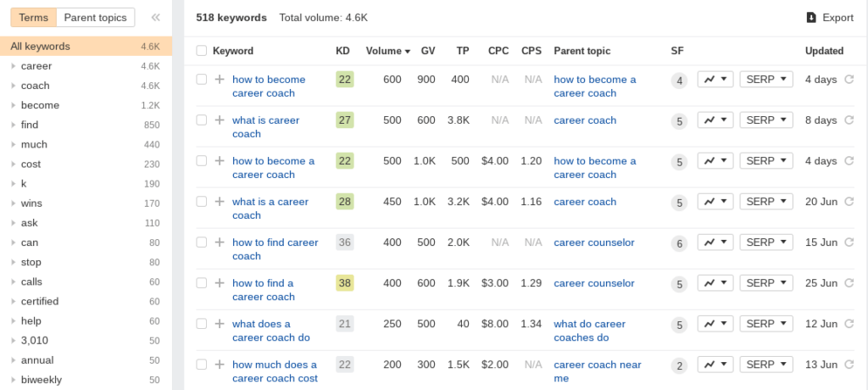This screenshot has height=390, width=868.
Task: Select the checkbox for 'what does a career coach do'
Action: point(202,324)
